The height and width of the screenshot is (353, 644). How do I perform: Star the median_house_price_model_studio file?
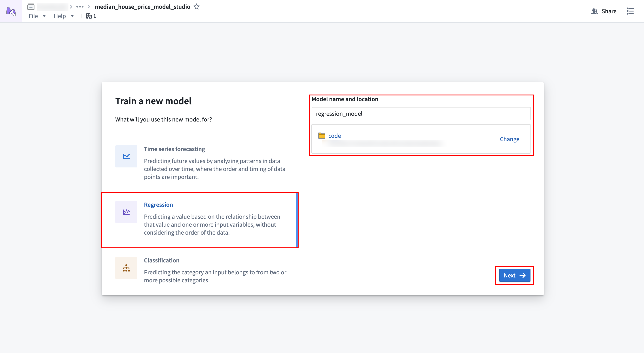click(197, 7)
